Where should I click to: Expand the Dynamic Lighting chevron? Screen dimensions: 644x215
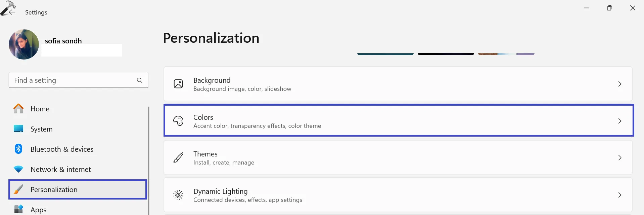(x=620, y=195)
